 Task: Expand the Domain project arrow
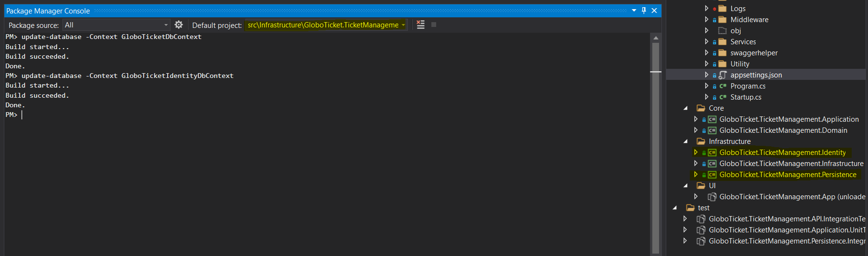(696, 130)
